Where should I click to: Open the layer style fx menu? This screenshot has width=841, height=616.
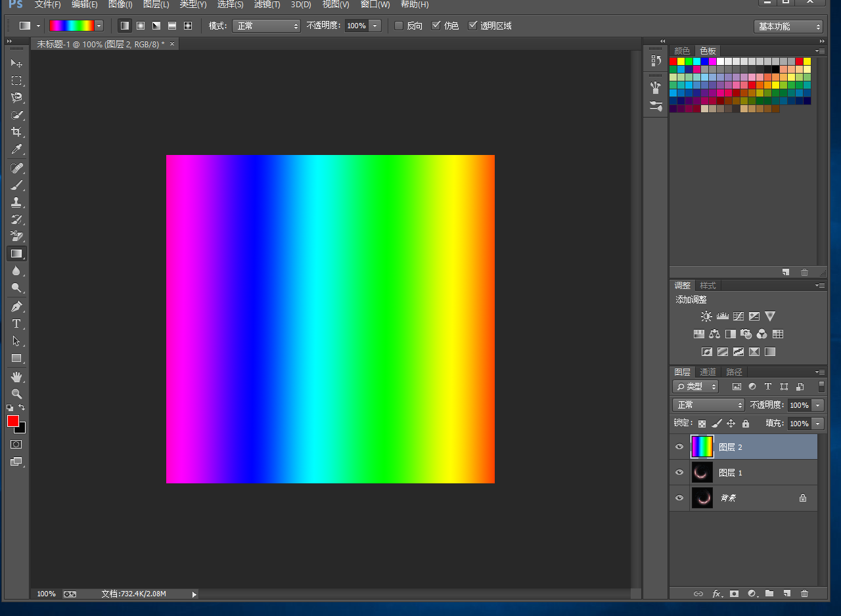tap(717, 594)
